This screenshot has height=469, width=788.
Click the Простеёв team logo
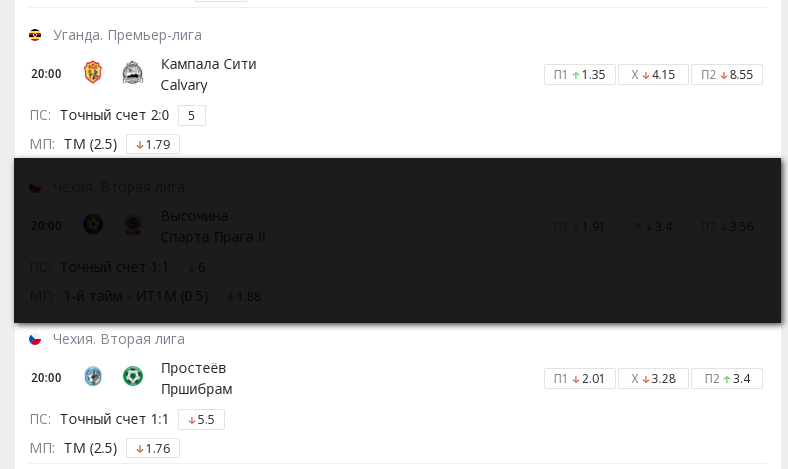[x=93, y=377]
